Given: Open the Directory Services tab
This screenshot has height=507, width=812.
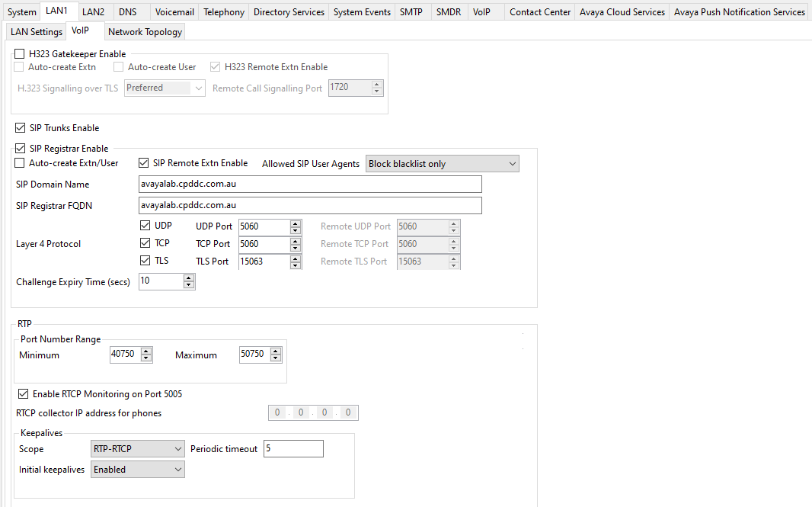Looking at the screenshot, I should tap(289, 12).
